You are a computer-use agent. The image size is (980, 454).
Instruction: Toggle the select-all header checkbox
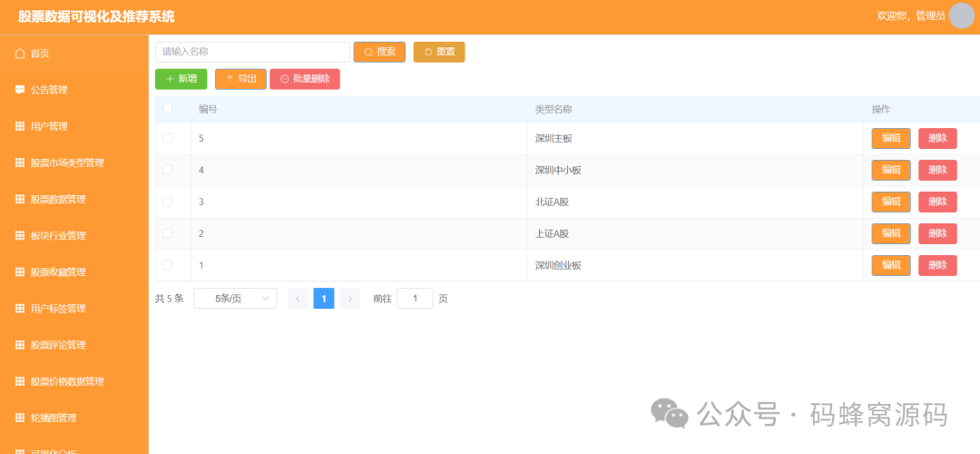click(x=168, y=109)
